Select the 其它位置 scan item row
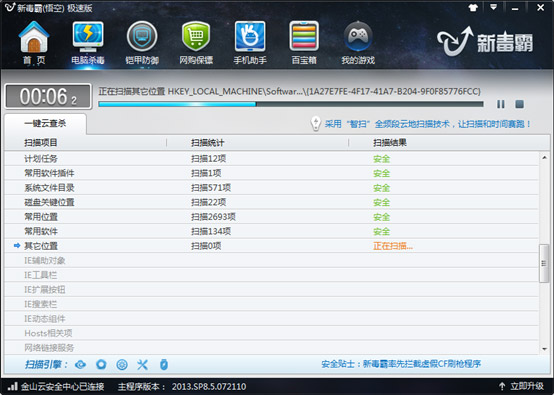Screen dimensions: 554x395 [x=271, y=246]
